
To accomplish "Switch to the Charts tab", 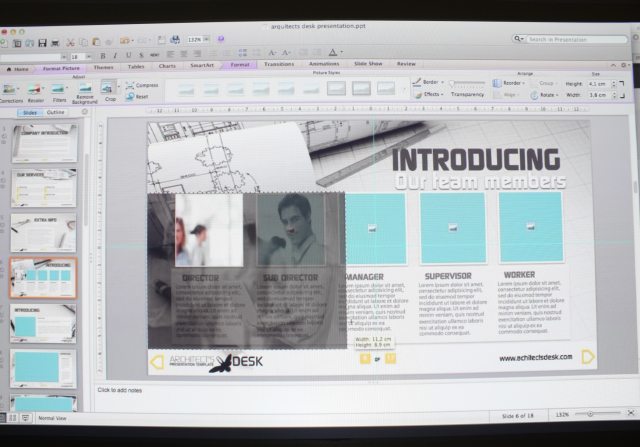I will 167,66.
